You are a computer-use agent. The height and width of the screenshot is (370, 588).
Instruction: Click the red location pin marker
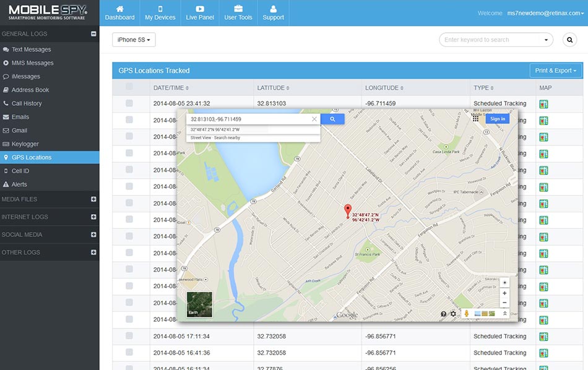tap(347, 210)
